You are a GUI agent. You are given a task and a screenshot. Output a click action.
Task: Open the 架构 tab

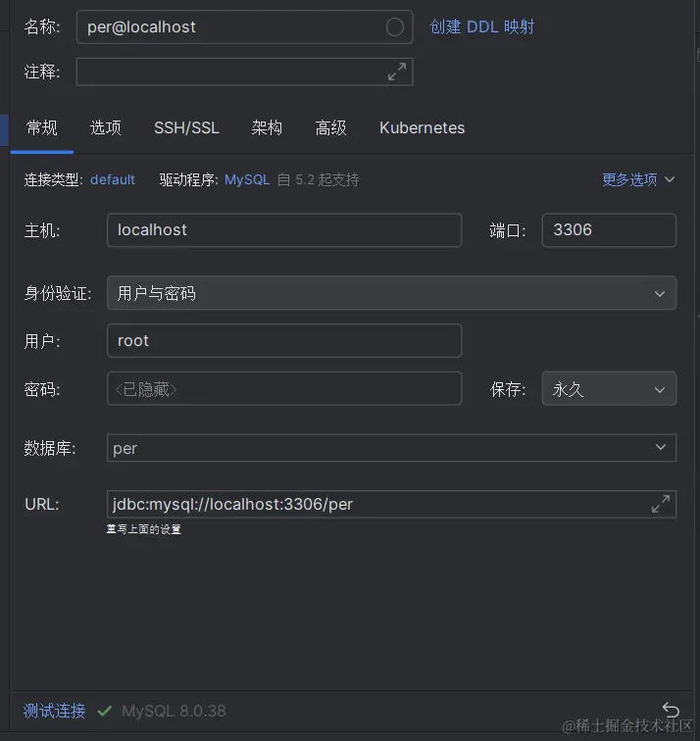(x=267, y=127)
